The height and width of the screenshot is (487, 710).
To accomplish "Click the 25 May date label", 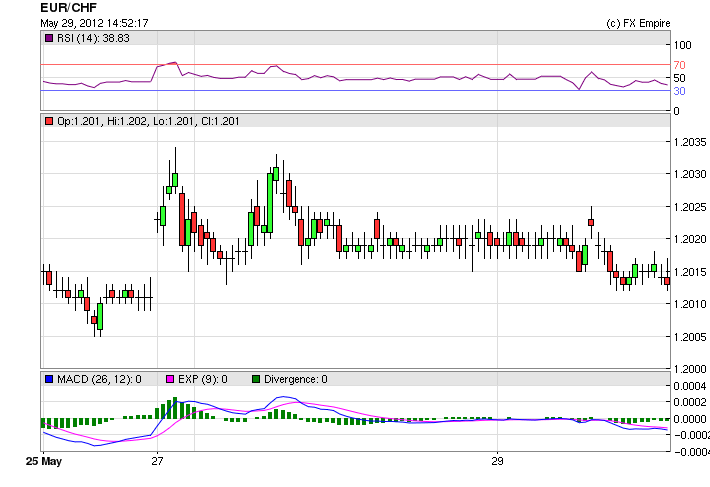I will 44,462.
